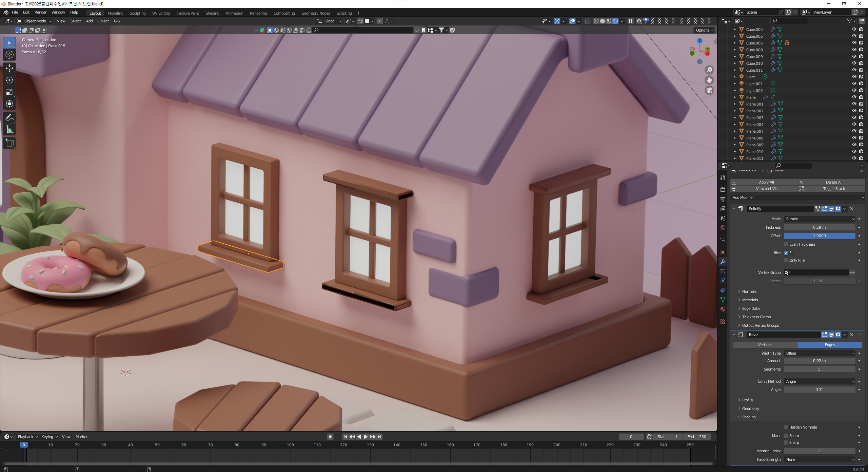Image resolution: width=868 pixels, height=472 pixels.
Task: Open the Limit Method dropdown
Action: tap(820, 381)
